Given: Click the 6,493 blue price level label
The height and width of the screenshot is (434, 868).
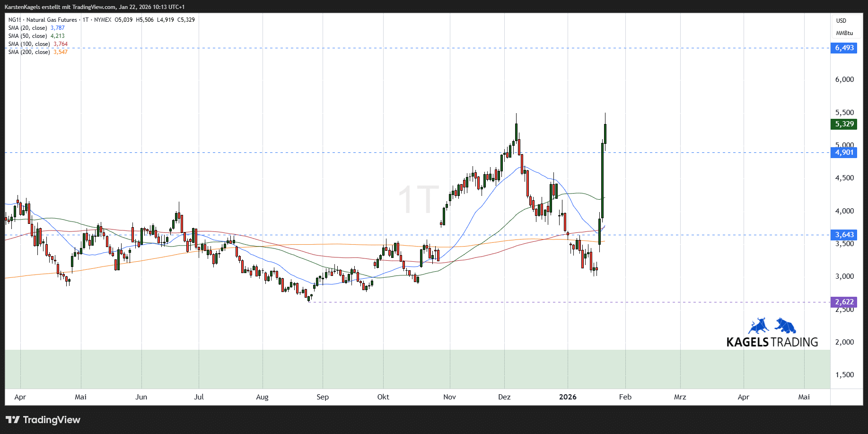Looking at the screenshot, I should (844, 48).
